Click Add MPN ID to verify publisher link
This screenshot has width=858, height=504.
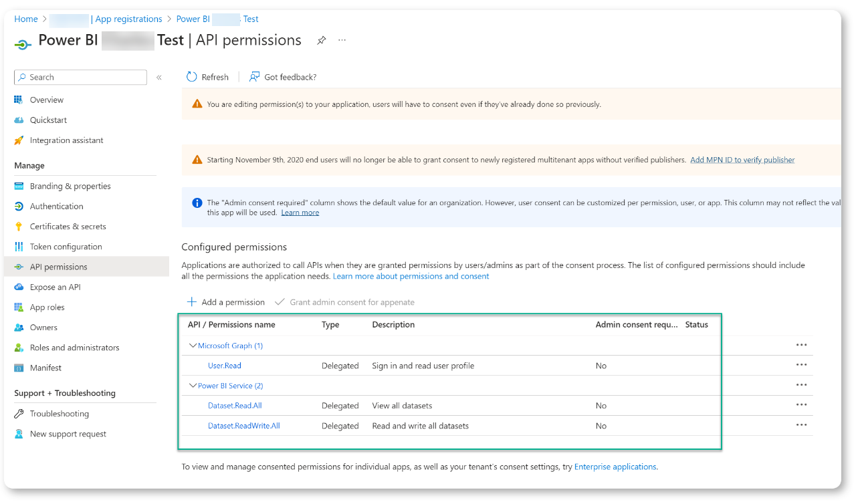click(742, 160)
